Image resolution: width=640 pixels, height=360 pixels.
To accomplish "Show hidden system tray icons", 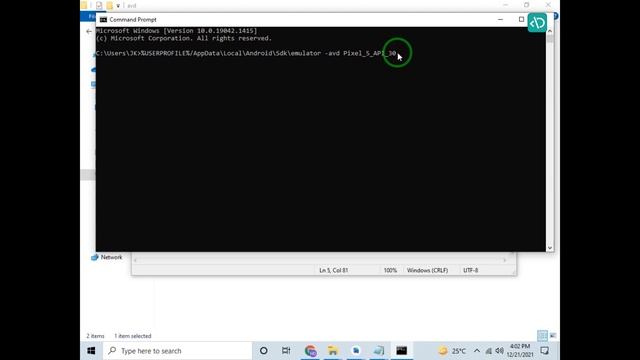I will (477, 351).
